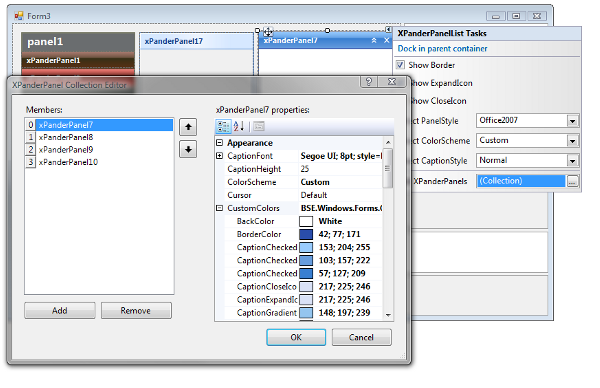Click the CaptionGradient 148; 197; 239 swatch
Image resolution: width=600 pixels, height=388 pixels.
point(306,313)
